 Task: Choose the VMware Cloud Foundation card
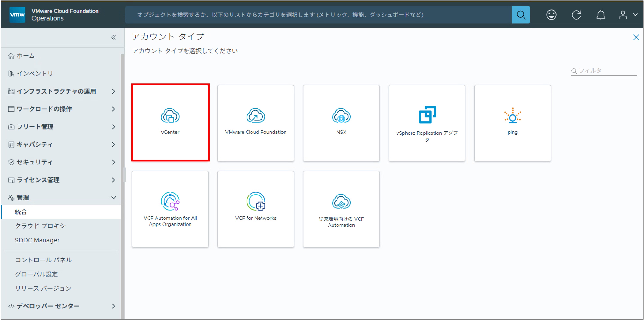255,123
